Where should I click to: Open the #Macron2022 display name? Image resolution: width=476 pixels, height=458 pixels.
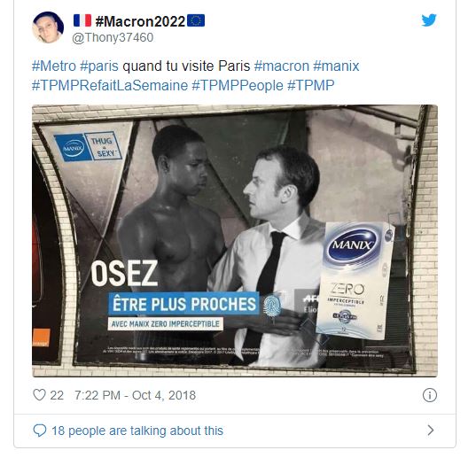click(x=140, y=21)
